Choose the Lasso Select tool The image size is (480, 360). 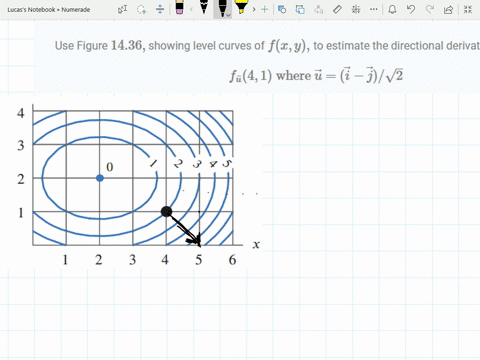coord(142,9)
